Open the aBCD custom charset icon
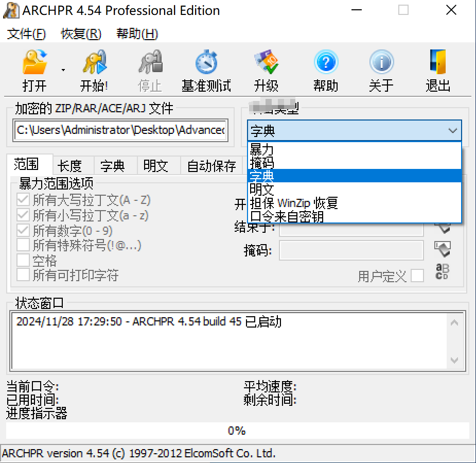 (442, 271)
